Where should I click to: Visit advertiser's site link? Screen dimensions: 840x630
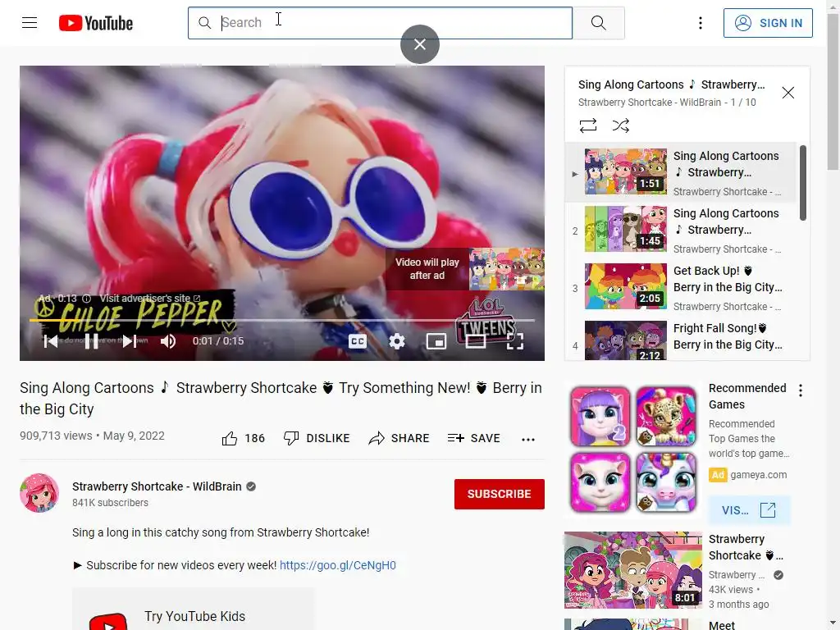pos(150,299)
